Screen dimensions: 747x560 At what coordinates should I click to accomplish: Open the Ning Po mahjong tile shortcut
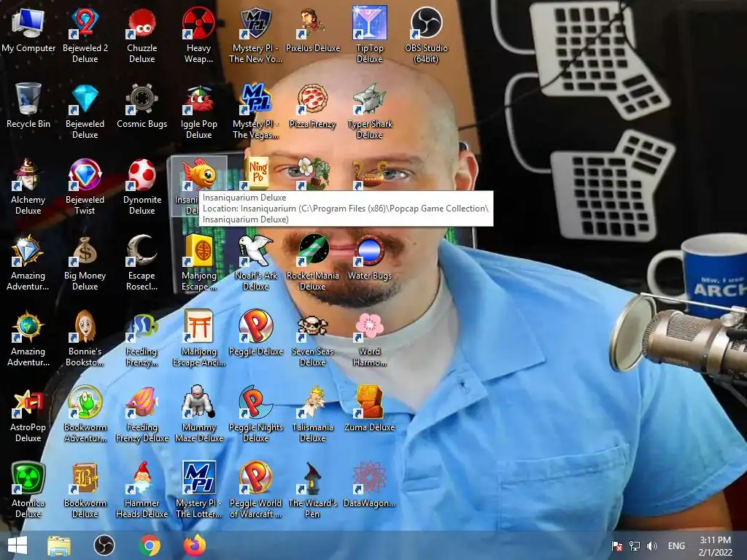click(x=256, y=174)
